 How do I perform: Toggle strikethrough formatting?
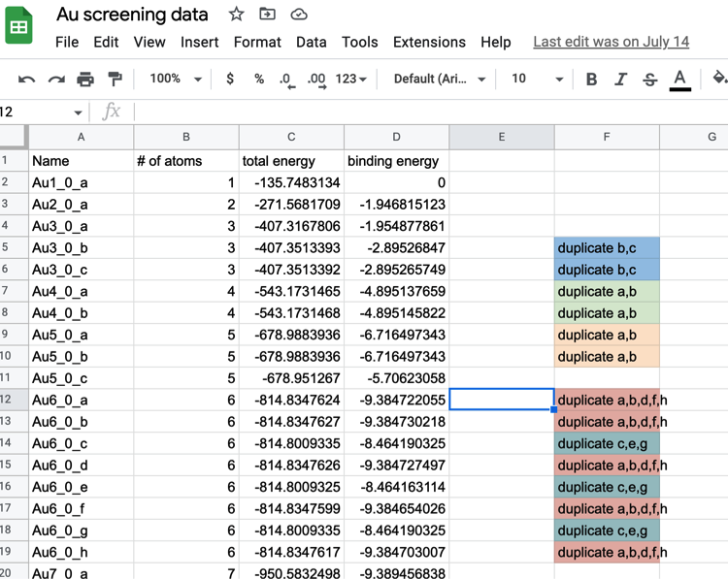(650, 79)
